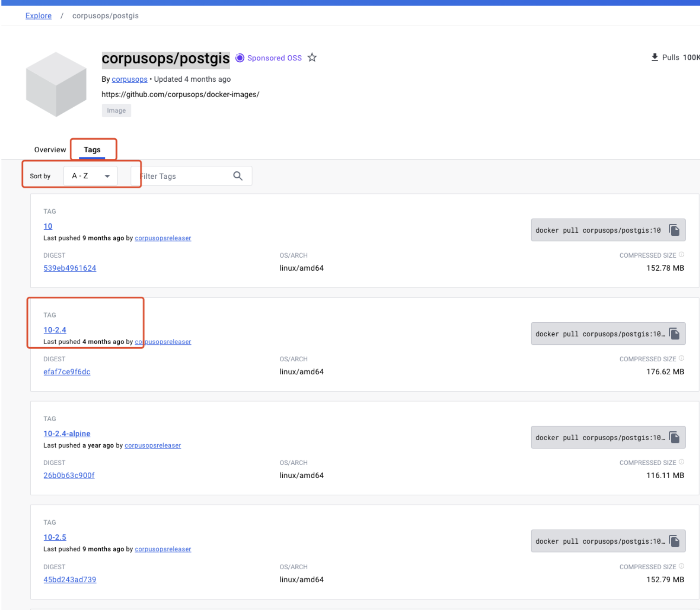Image resolution: width=700 pixels, height=610 pixels.
Task: Click the Sponsored OSS badge icon
Action: pos(240,58)
